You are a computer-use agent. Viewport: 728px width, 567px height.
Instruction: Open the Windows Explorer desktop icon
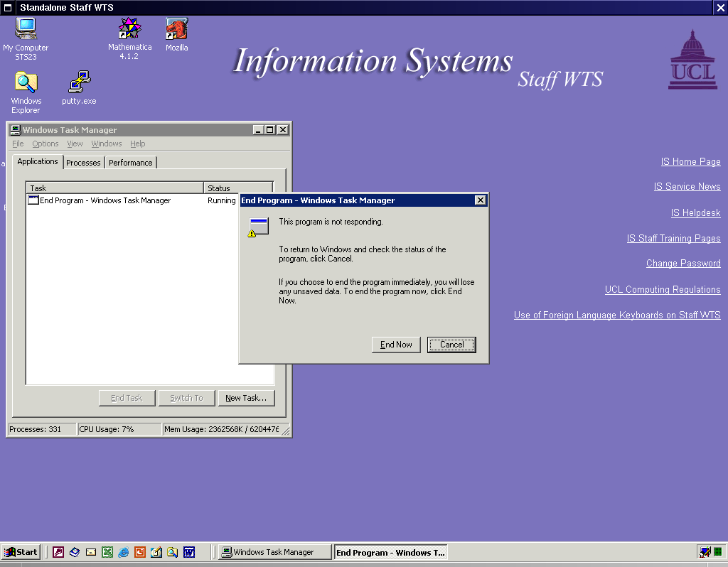pyautogui.click(x=26, y=92)
